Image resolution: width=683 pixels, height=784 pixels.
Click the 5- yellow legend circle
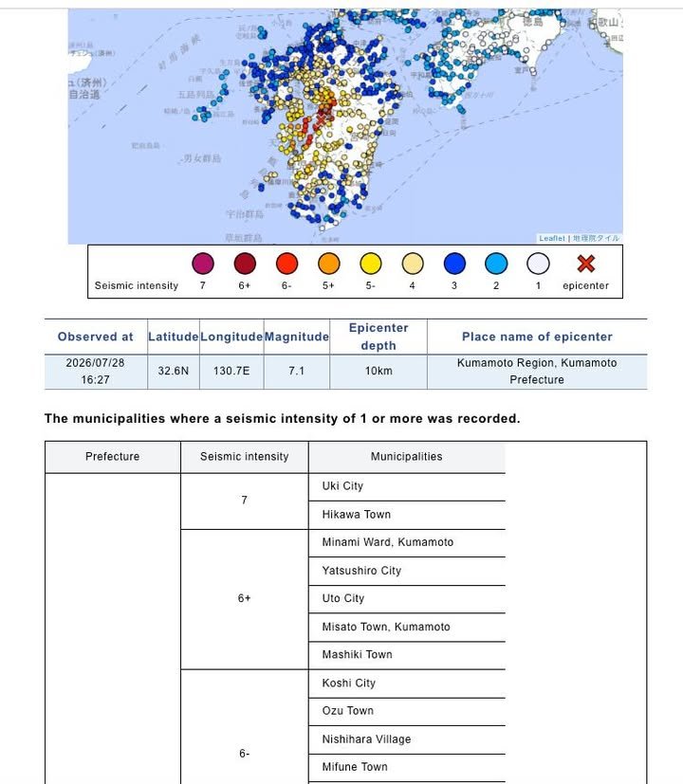tap(371, 264)
